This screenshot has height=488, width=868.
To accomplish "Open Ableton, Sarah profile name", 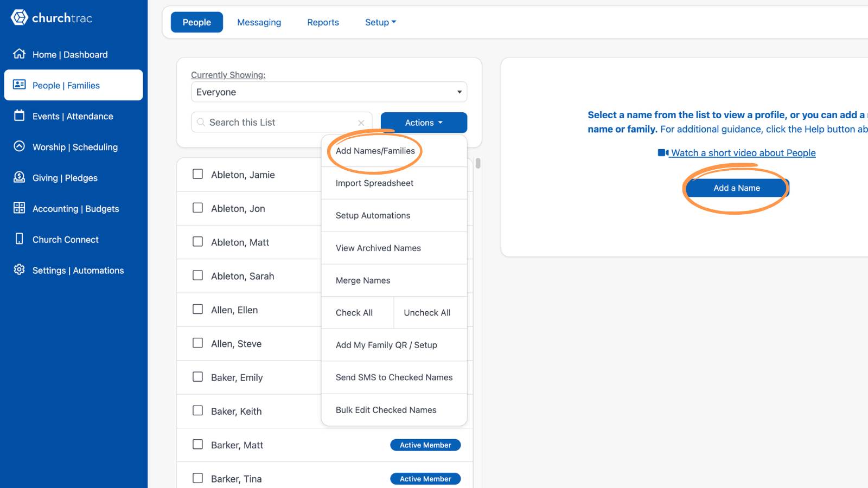I will click(242, 276).
